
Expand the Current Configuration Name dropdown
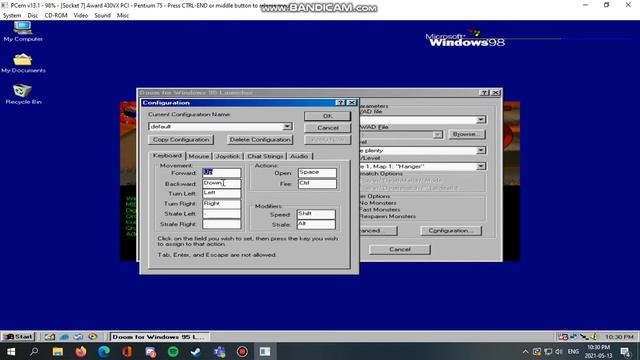pyautogui.click(x=287, y=127)
